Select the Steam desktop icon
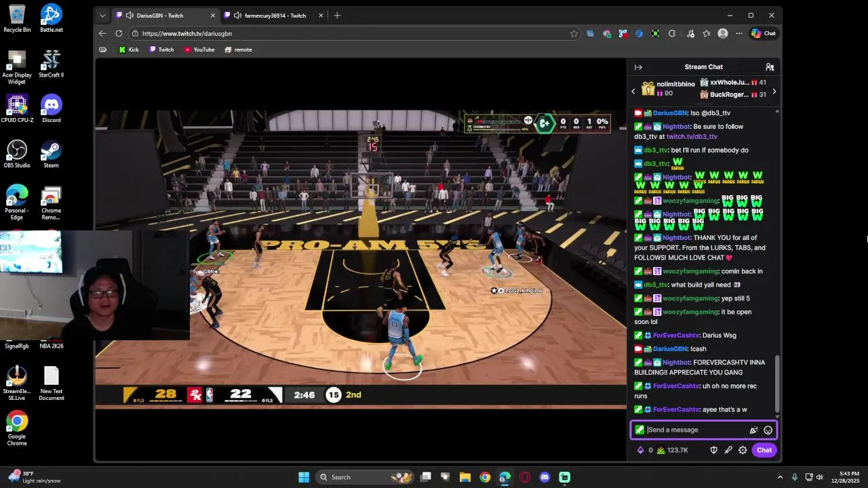The width and height of the screenshot is (868, 488). point(51,154)
